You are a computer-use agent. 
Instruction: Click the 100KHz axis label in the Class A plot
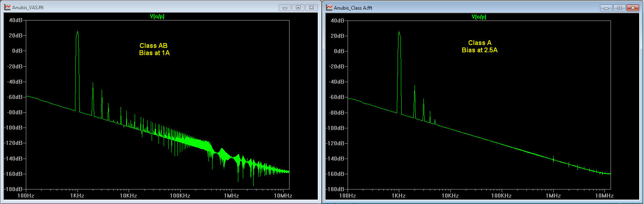tap(501, 196)
